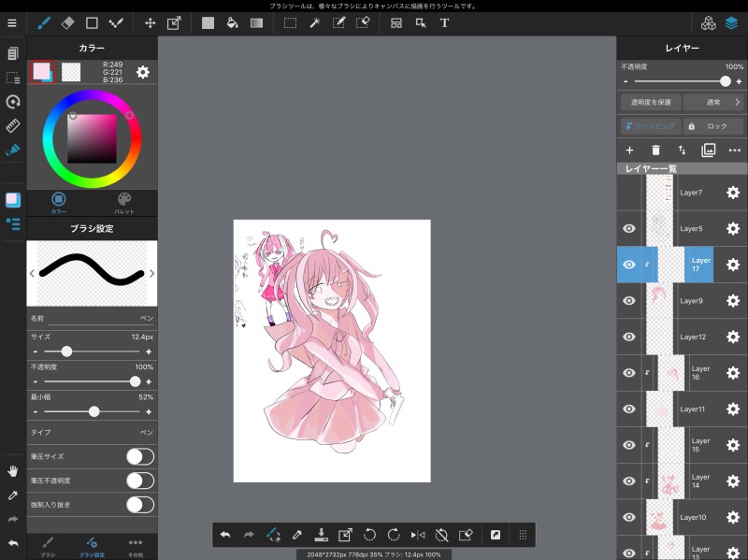Open the Materials cubes panel icon
The image size is (748, 560).
708,22
